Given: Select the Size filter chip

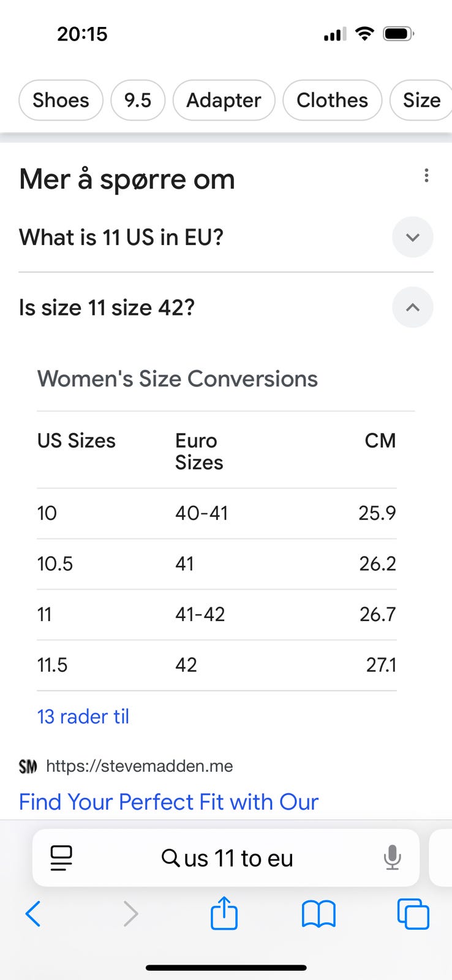Looking at the screenshot, I should [x=421, y=100].
